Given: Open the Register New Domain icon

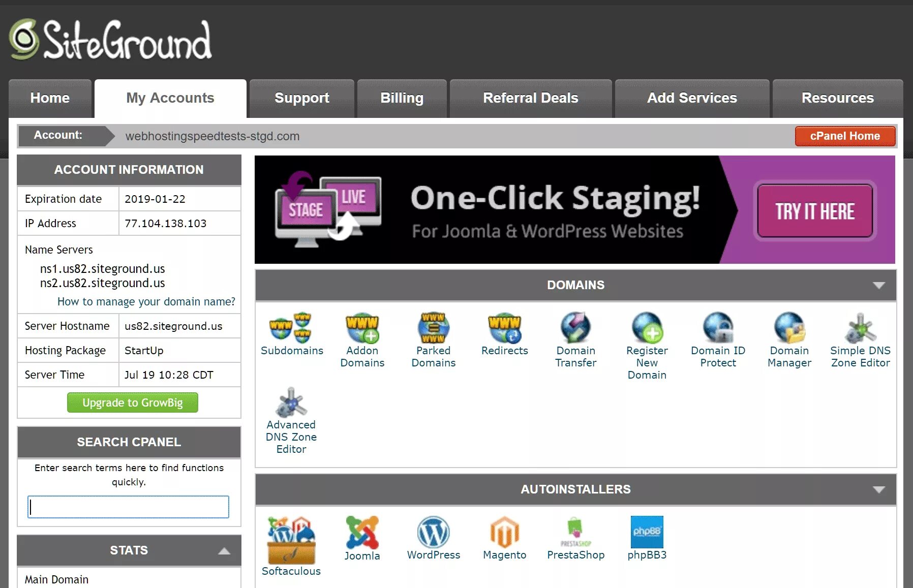Looking at the screenshot, I should pos(647,328).
